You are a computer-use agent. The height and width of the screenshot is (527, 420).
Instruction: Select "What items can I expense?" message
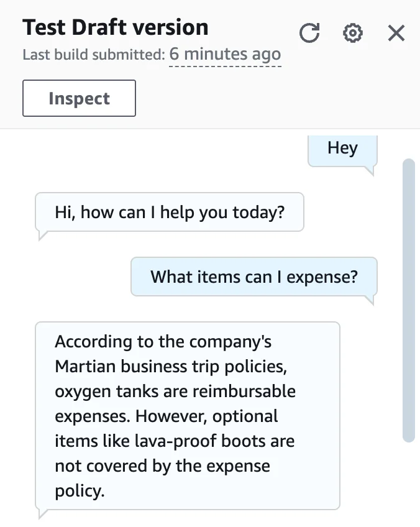(x=254, y=276)
